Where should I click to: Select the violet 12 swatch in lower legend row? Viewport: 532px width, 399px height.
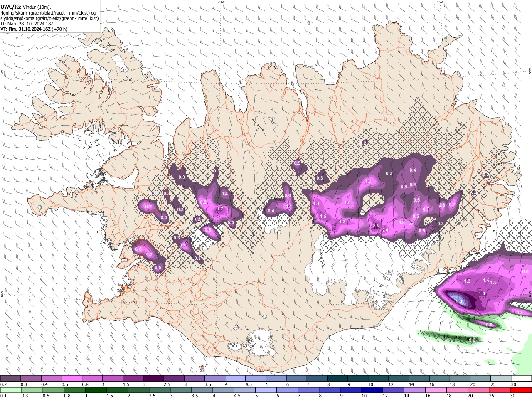coord(393,390)
